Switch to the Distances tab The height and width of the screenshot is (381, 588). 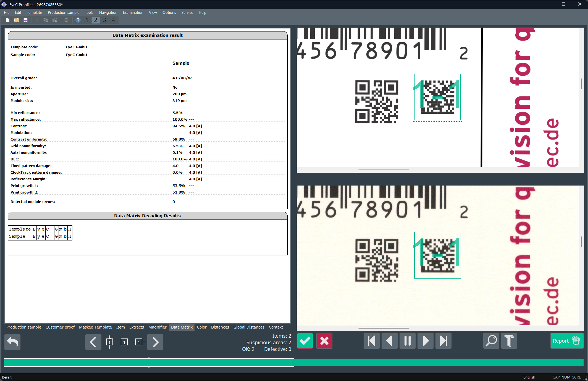(220, 327)
